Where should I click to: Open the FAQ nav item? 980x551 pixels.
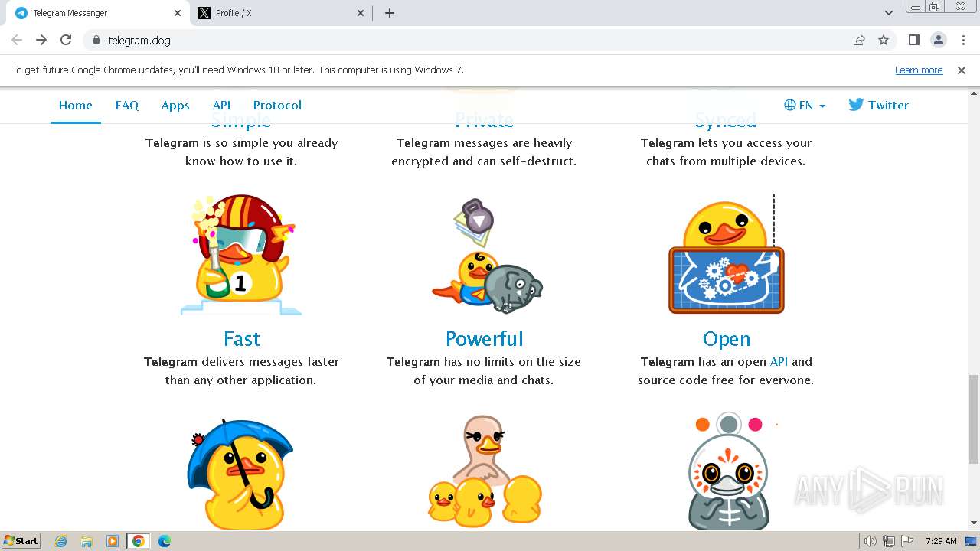(x=127, y=106)
